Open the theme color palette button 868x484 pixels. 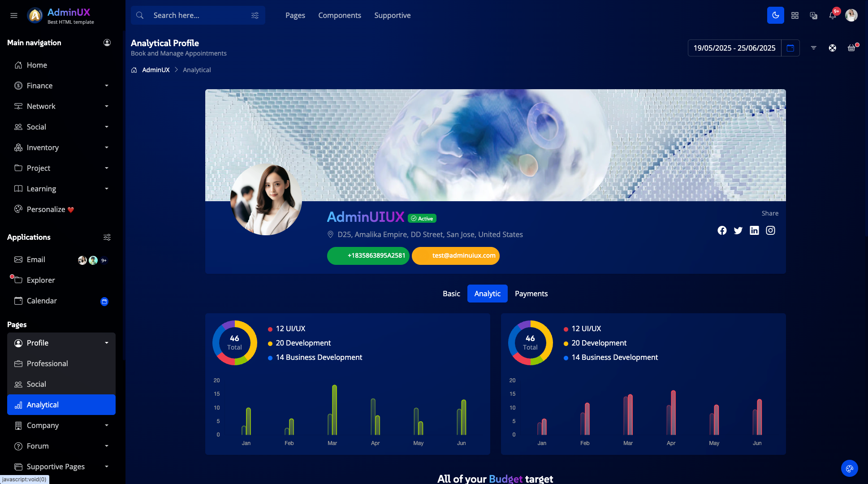(x=849, y=469)
